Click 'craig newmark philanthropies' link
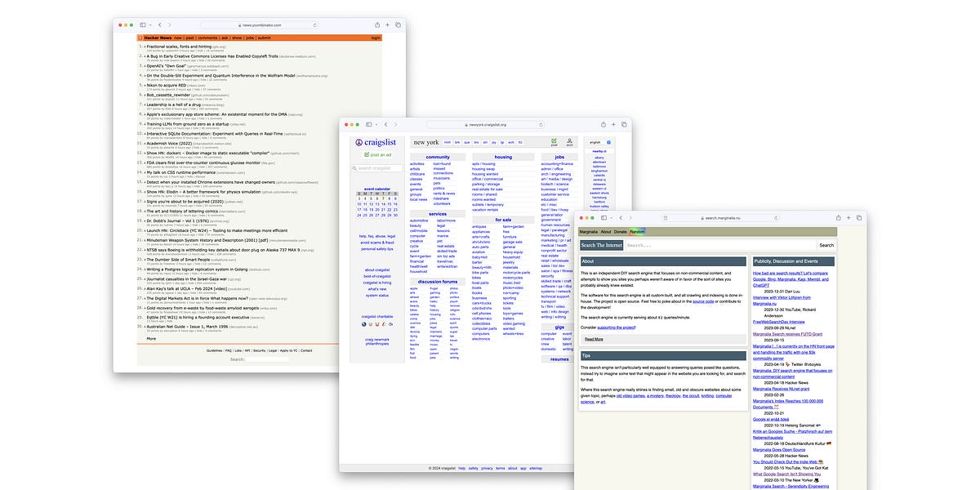Image resolution: width=980 pixels, height=490 pixels. pos(377,341)
